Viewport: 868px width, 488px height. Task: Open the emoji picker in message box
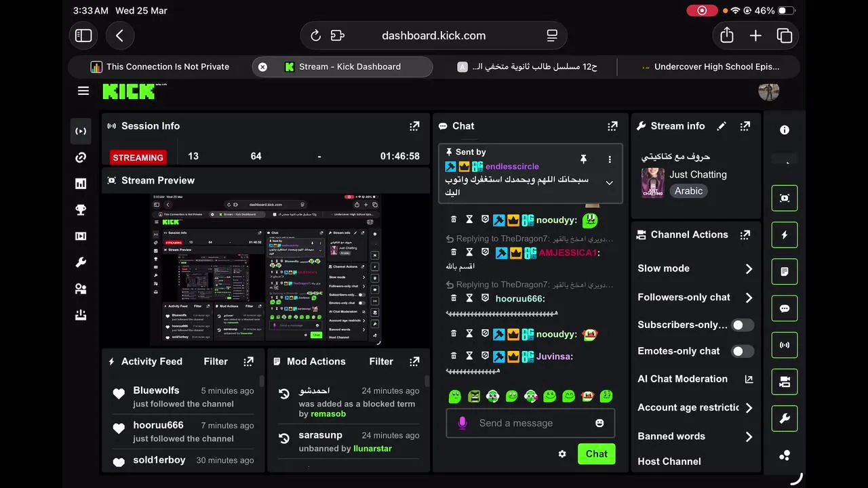[599, 423]
